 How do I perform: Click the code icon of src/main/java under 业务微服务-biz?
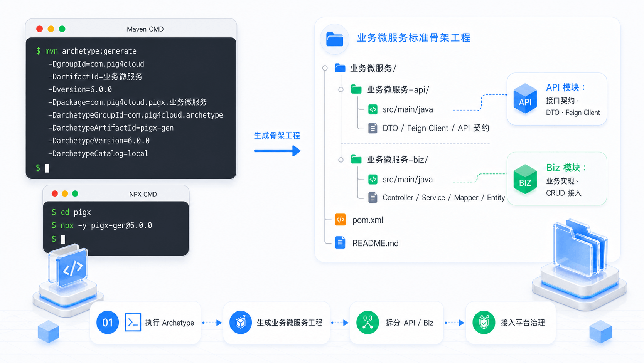373,179
